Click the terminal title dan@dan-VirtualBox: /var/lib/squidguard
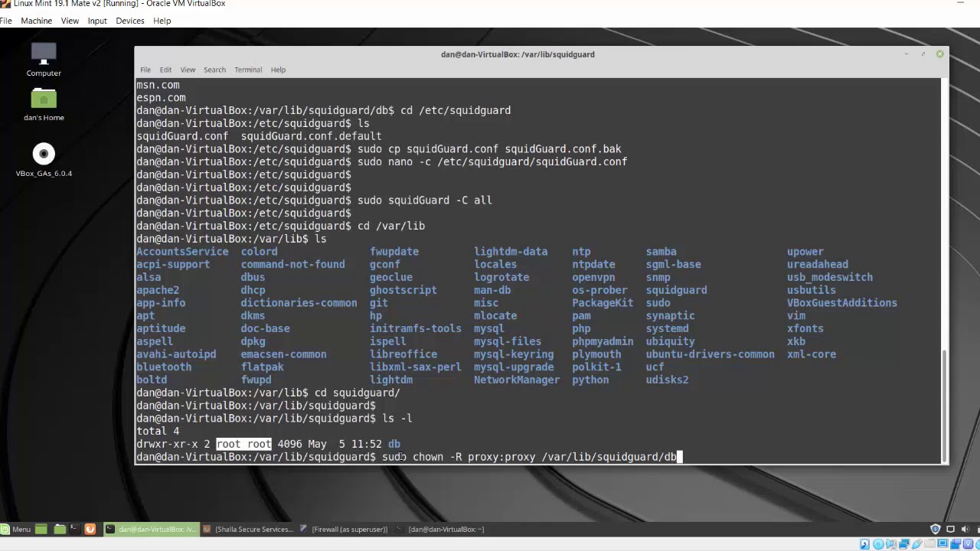The image size is (980, 551). [518, 54]
